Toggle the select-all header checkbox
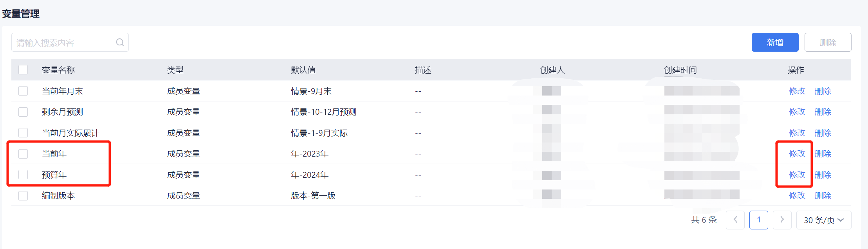The width and height of the screenshot is (868, 249). [23, 70]
